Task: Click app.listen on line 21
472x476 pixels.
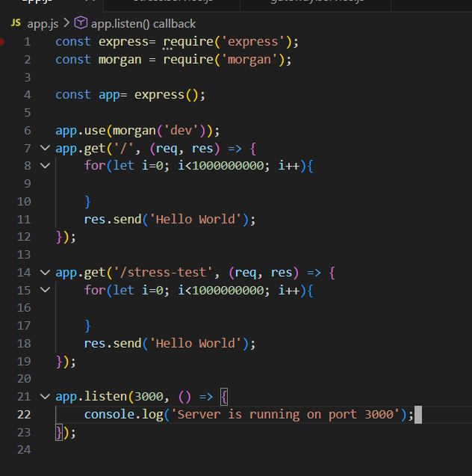Action: (91, 397)
